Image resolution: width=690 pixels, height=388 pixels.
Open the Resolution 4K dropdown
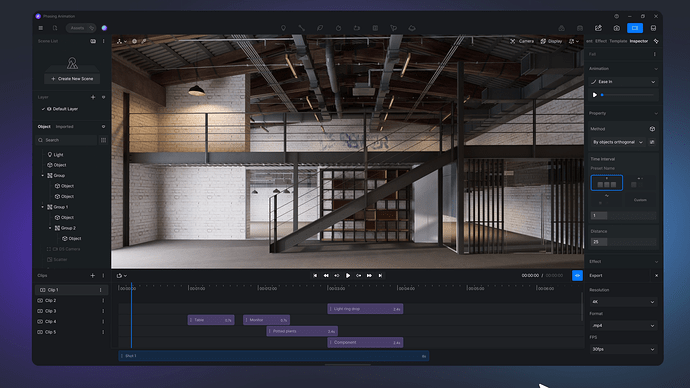click(623, 302)
